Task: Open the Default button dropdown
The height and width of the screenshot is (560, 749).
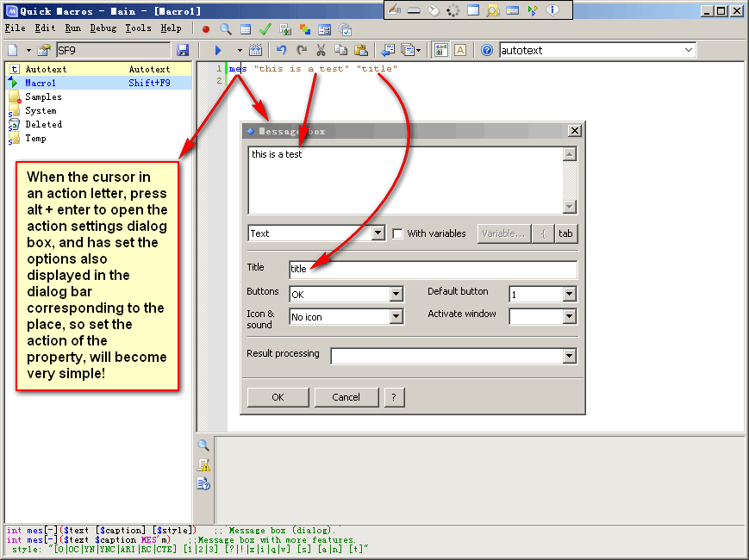Action: [569, 295]
